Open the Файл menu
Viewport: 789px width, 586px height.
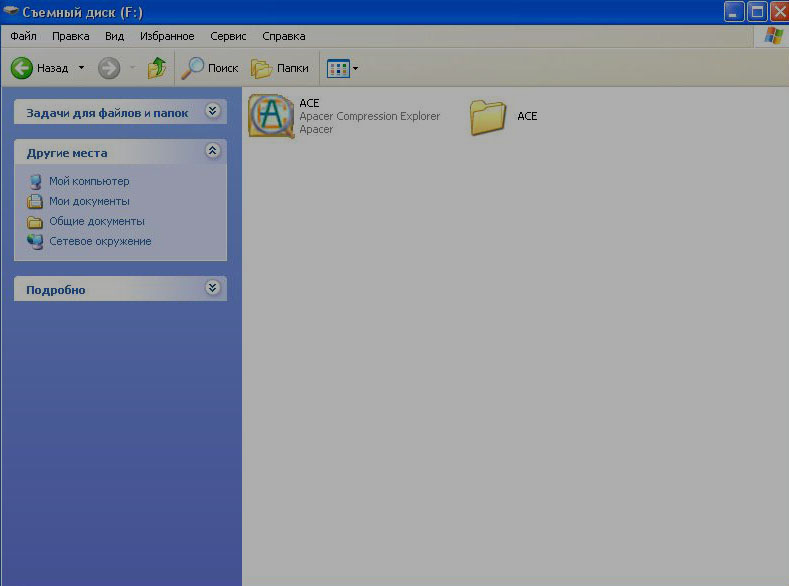point(23,36)
